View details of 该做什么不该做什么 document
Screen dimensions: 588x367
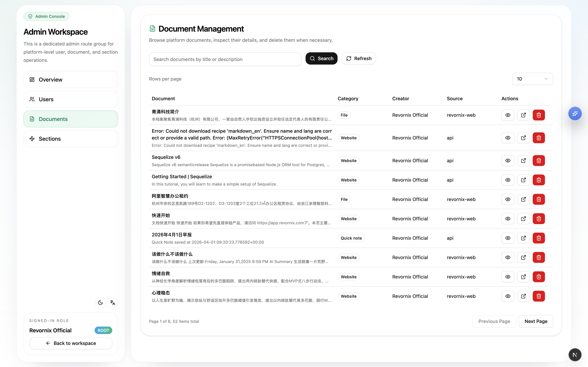pos(508,258)
